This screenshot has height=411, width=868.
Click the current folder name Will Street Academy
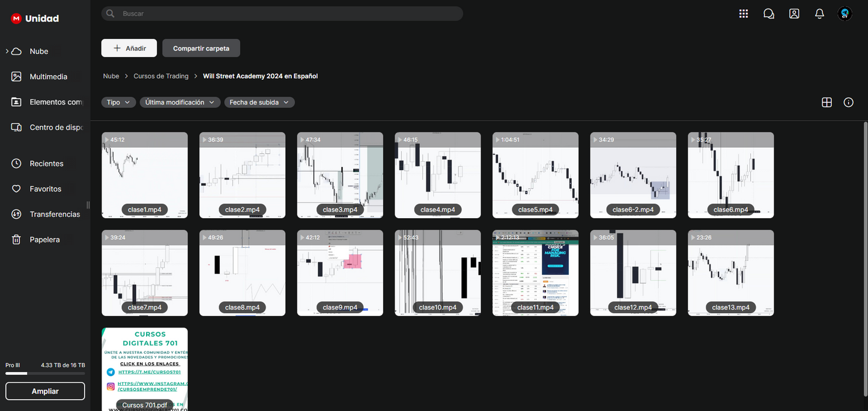coord(261,76)
